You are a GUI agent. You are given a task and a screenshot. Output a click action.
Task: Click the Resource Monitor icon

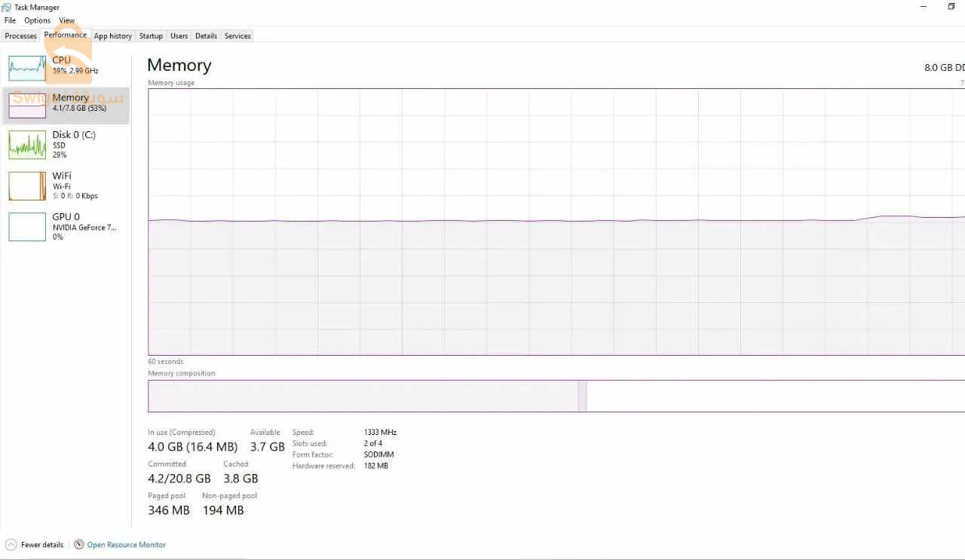pos(79,545)
